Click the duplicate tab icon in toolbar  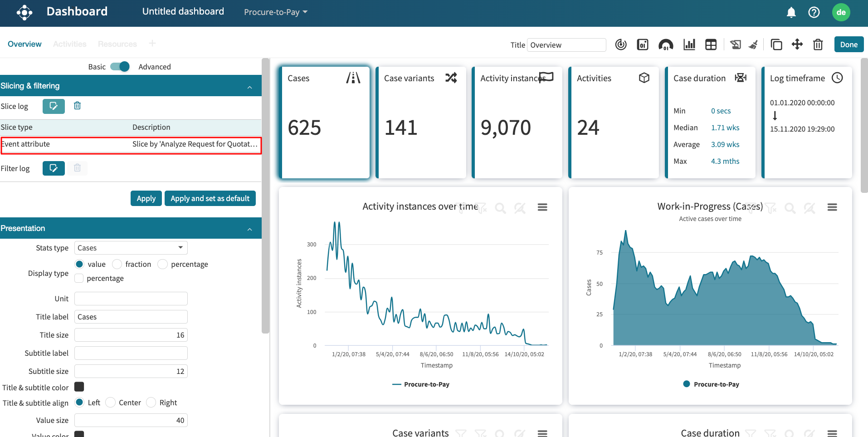(x=776, y=44)
